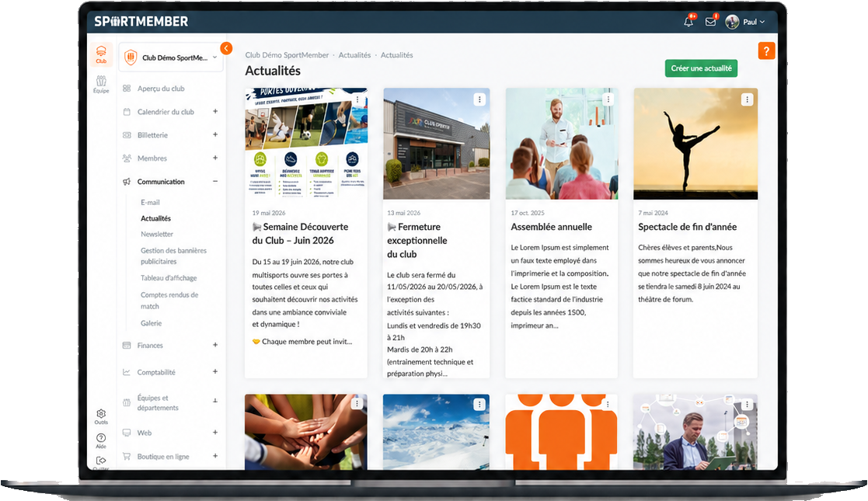Click the SportMember logo
Image resolution: width=868 pixels, height=501 pixels.
click(x=141, y=22)
